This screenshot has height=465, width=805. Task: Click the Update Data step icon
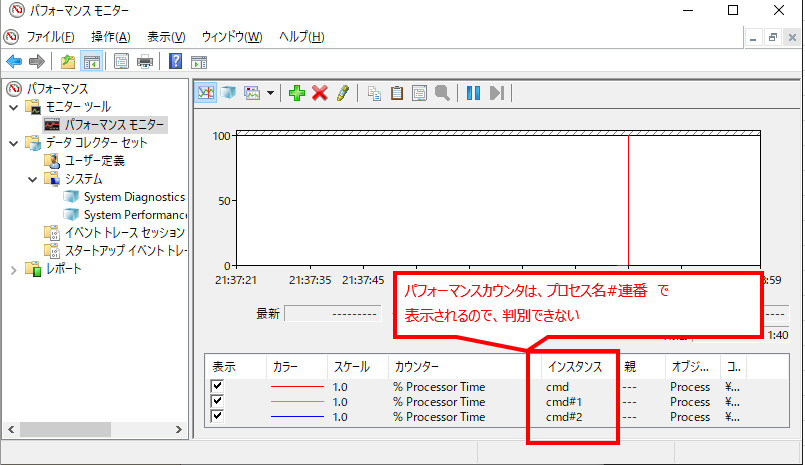(496, 93)
